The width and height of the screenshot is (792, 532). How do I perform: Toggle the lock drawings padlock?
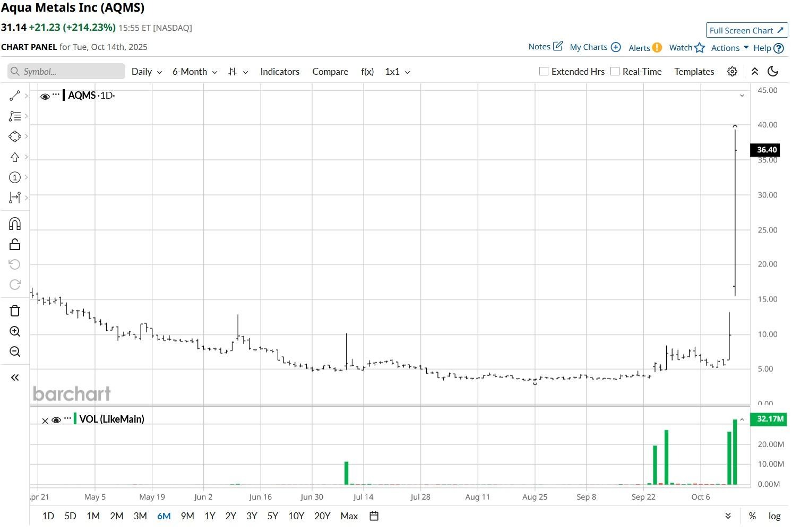15,244
